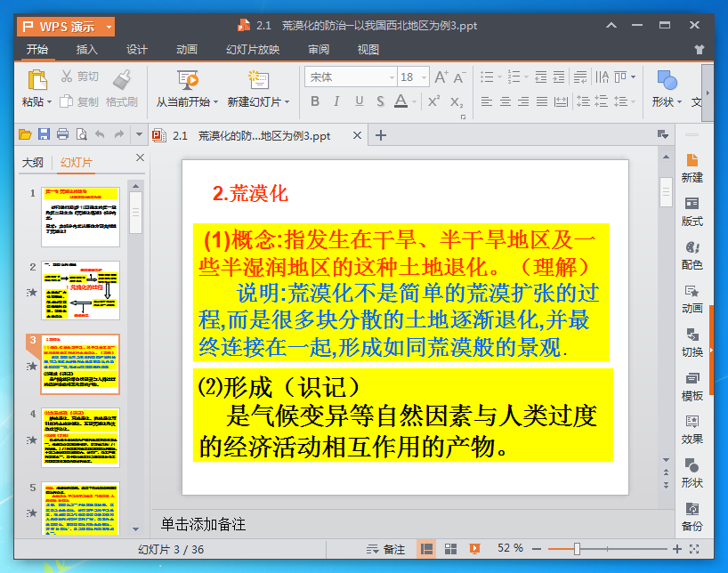Expand the 粘贴 paste options arrow
Viewport: 728px width, 573px height.
[x=49, y=102]
